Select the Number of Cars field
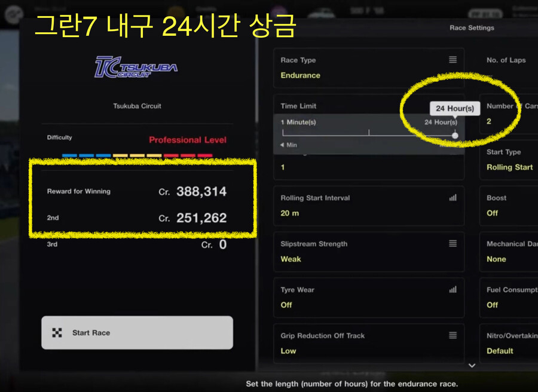The height and width of the screenshot is (392, 538). [508, 114]
